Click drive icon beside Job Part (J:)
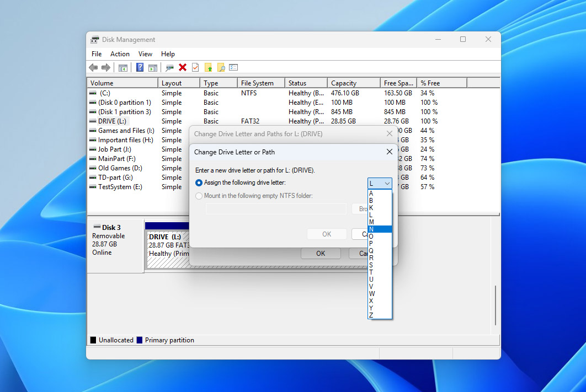 pos(93,149)
